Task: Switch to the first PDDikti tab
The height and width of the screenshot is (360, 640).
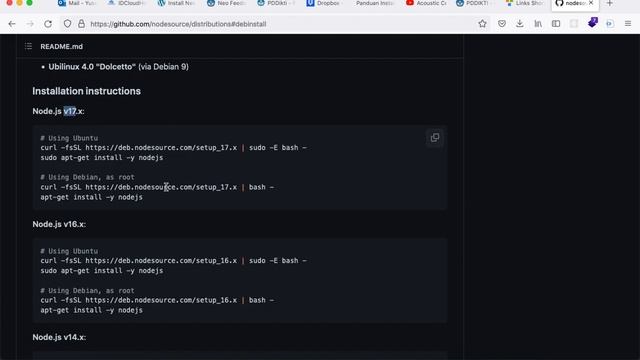Action: [x=276, y=3]
